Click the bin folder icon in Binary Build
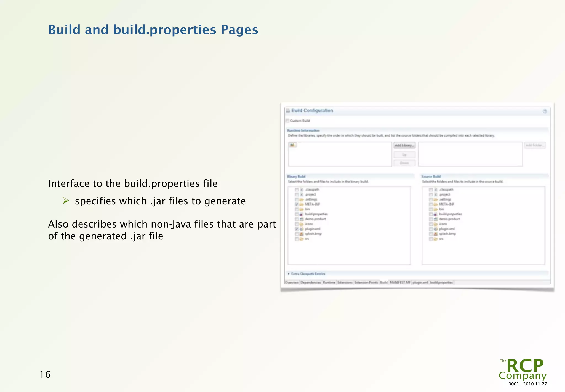The width and height of the screenshot is (565, 392). point(302,209)
